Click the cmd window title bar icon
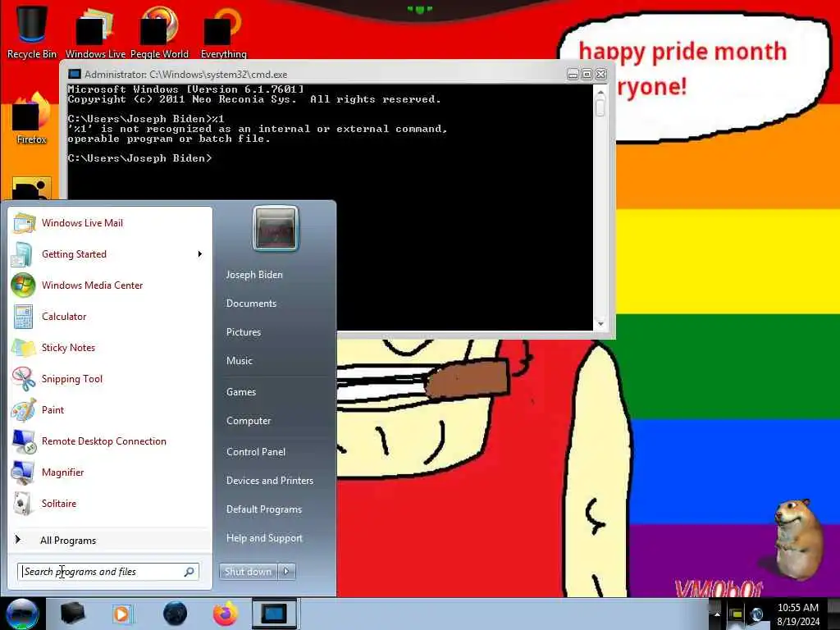This screenshot has width=840, height=630. click(75, 74)
